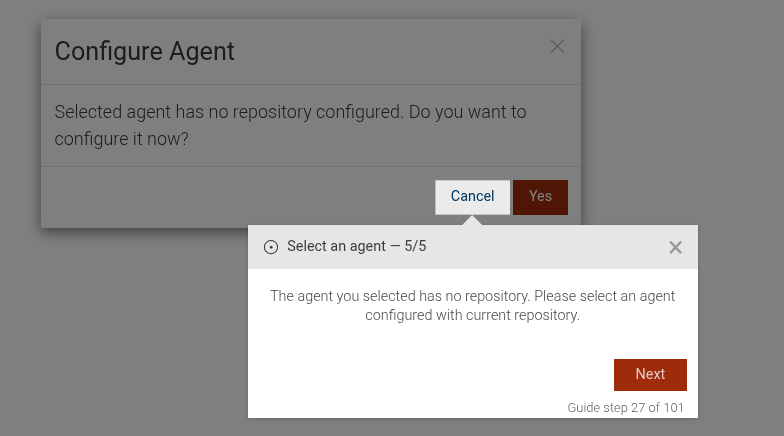Click the Configure Agent dialog title

click(144, 51)
